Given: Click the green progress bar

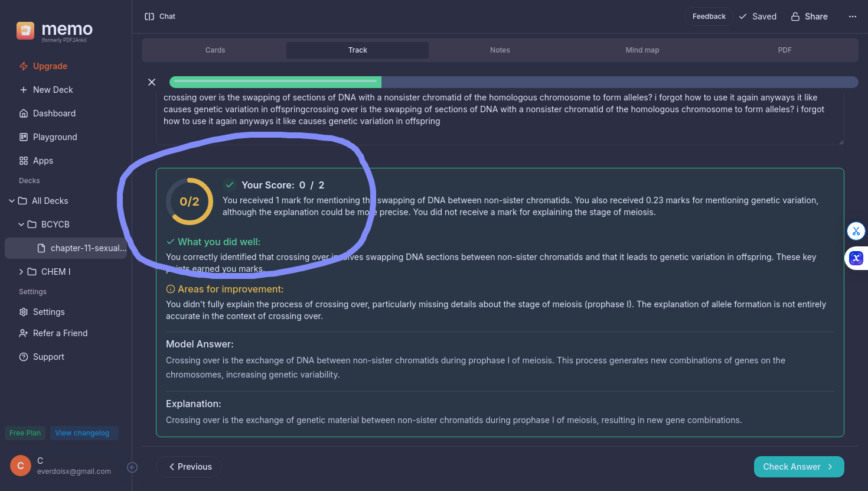Looking at the screenshot, I should click(275, 82).
